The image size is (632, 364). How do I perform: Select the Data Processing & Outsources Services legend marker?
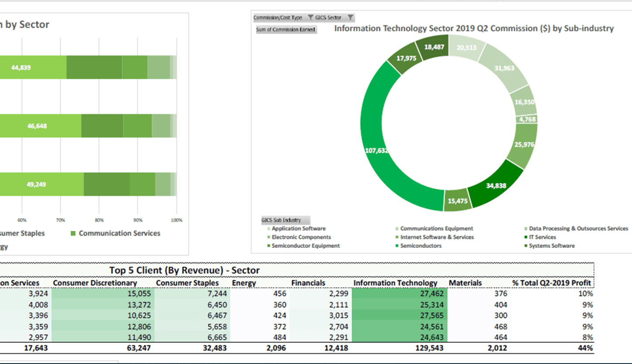[525, 228]
